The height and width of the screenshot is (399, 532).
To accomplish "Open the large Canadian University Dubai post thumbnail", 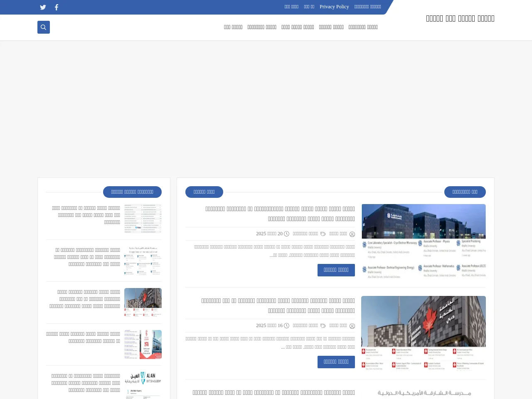I will pos(424,333).
